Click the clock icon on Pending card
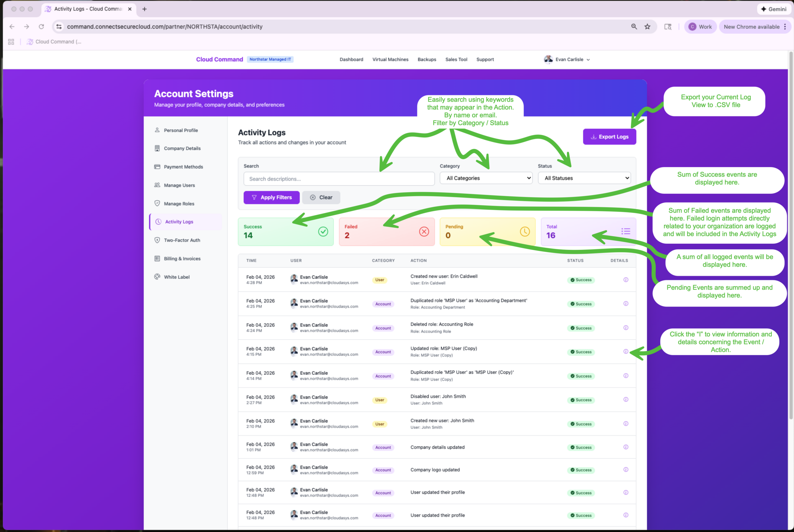Image resolution: width=794 pixels, height=532 pixels. point(524,231)
